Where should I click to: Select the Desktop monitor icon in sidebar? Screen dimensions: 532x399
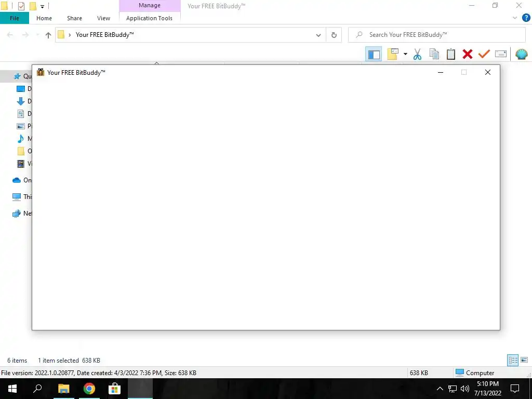(x=21, y=89)
